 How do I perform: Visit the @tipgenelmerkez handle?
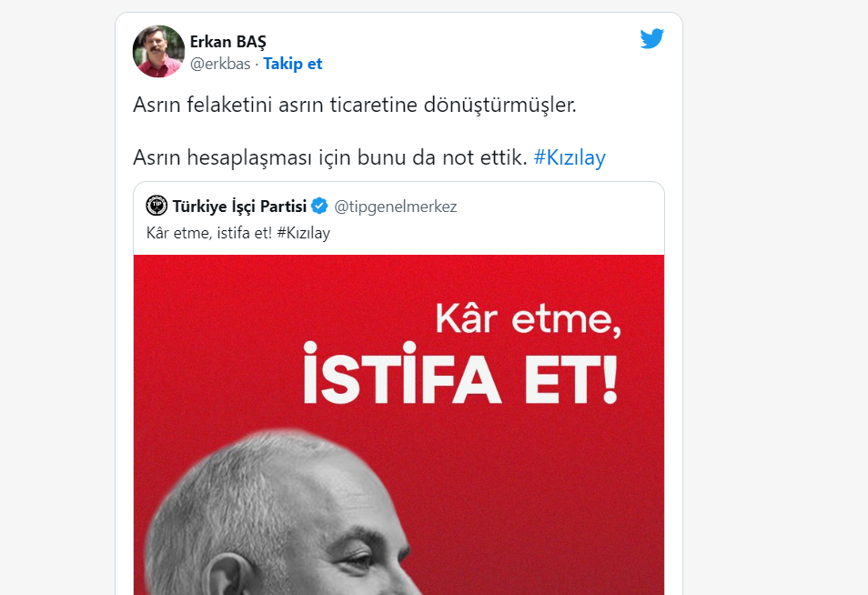[395, 207]
